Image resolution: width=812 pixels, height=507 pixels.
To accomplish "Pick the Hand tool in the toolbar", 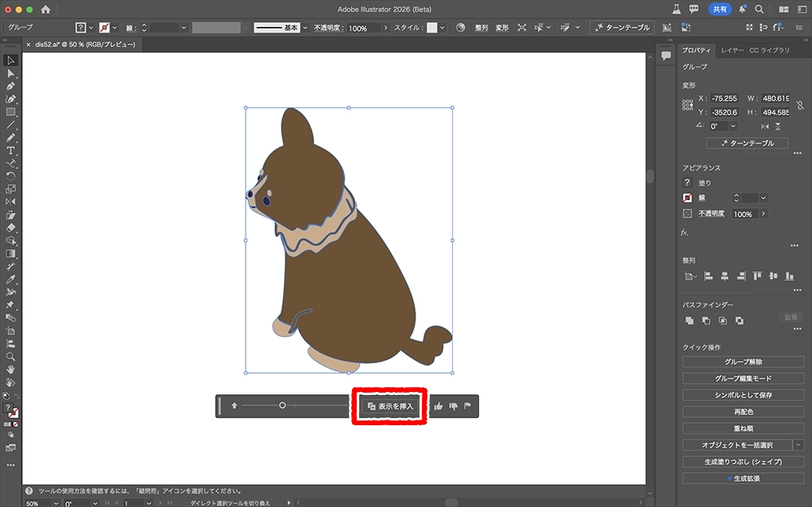I will pos(11,369).
